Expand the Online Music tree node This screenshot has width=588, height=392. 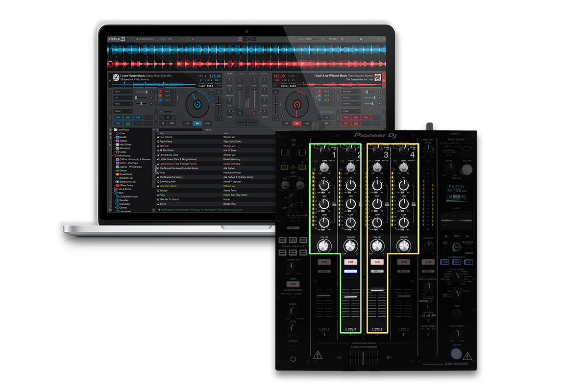(x=112, y=155)
